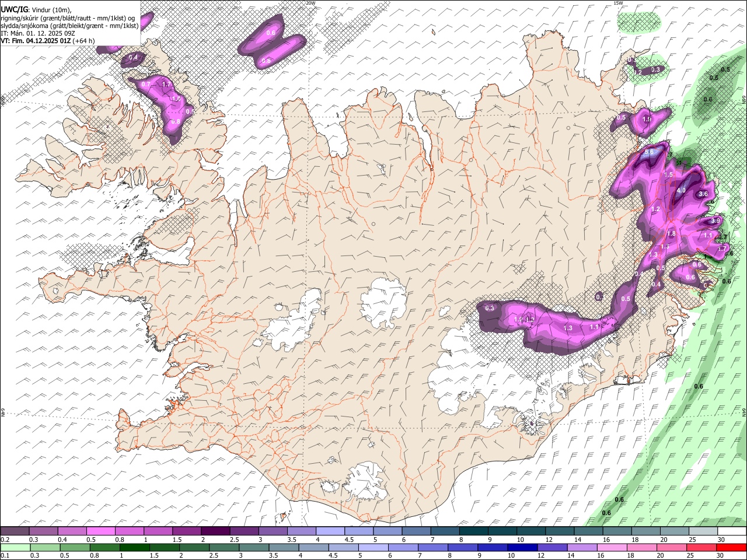The height and width of the screenshot is (560, 747).
Task: Click the '15W' longitude label
Action: coord(618,3)
